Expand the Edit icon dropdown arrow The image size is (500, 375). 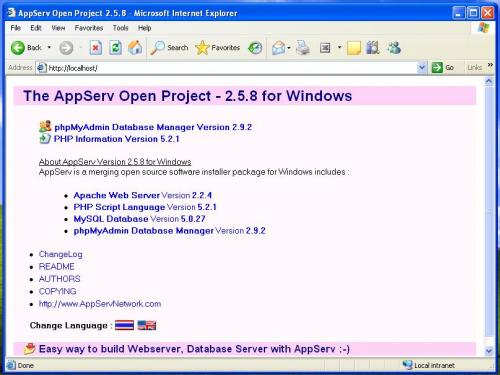[x=339, y=48]
